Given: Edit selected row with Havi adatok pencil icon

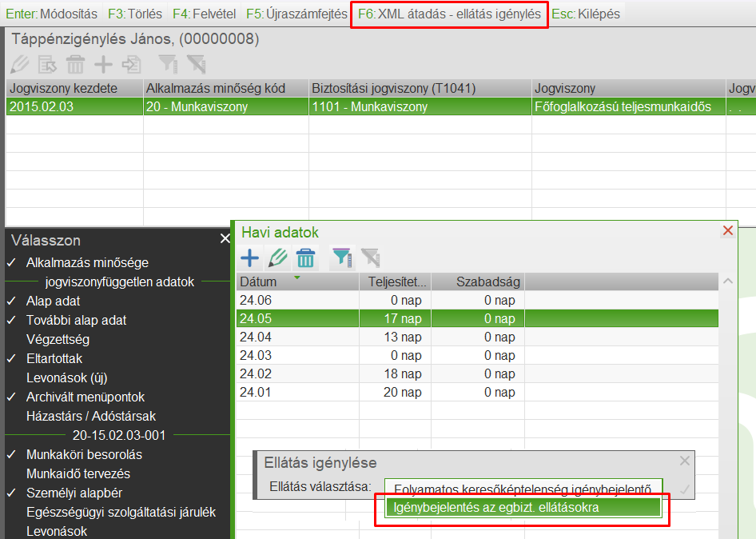Looking at the screenshot, I should [278, 258].
